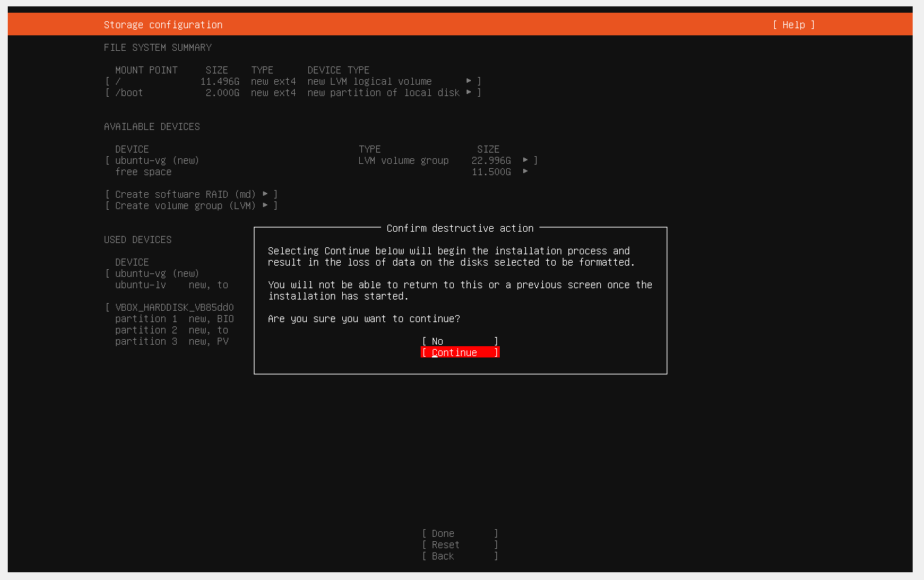Select the ubuntu-lv logical volume row

172,285
